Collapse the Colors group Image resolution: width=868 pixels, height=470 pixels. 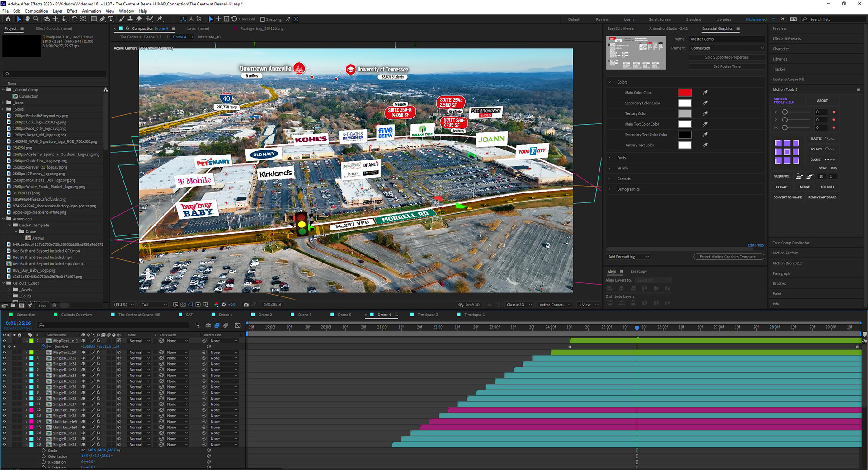tap(609, 82)
